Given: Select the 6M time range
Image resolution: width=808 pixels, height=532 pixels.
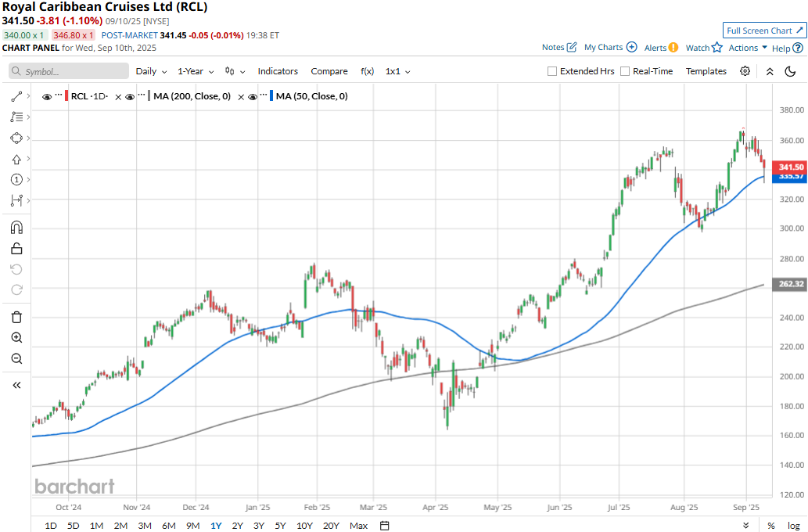Looking at the screenshot, I should pos(168,525).
